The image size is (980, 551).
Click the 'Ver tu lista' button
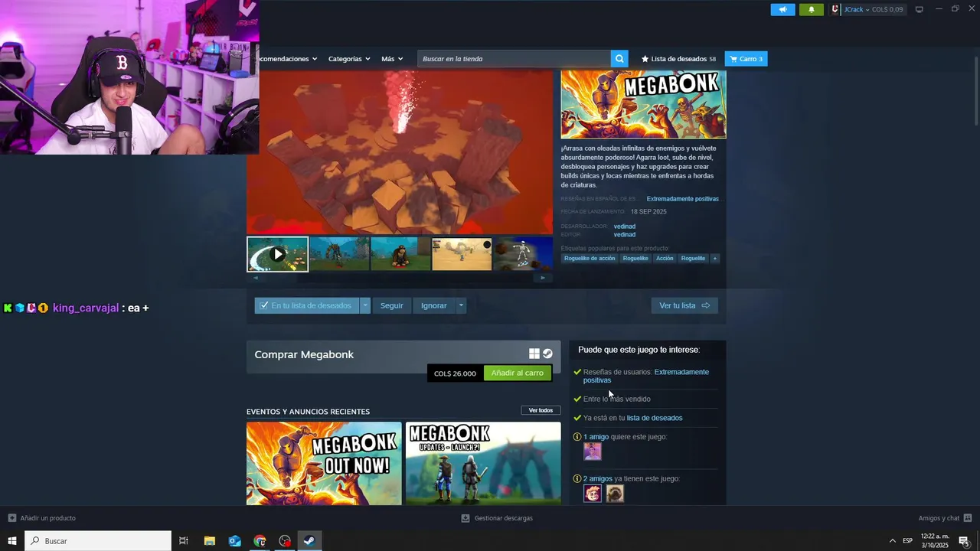coord(684,305)
